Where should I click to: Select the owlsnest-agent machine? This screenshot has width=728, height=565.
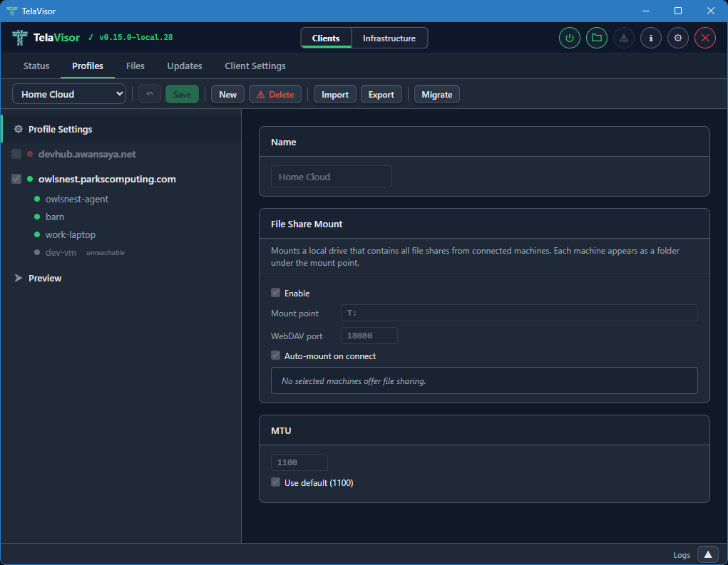coord(76,199)
